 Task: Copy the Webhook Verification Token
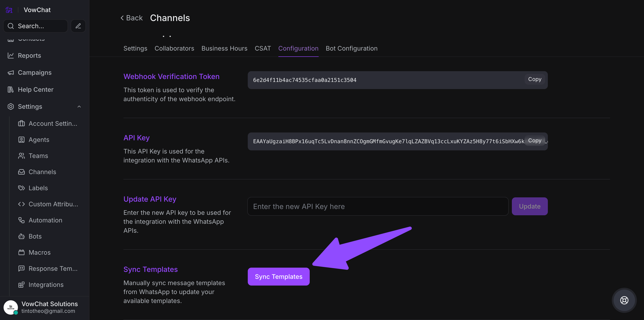tap(534, 79)
